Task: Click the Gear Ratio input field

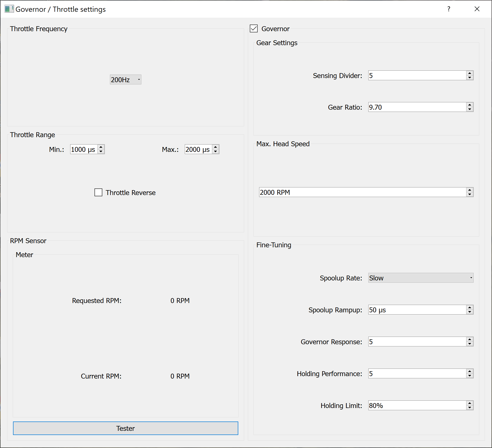Action: click(417, 107)
